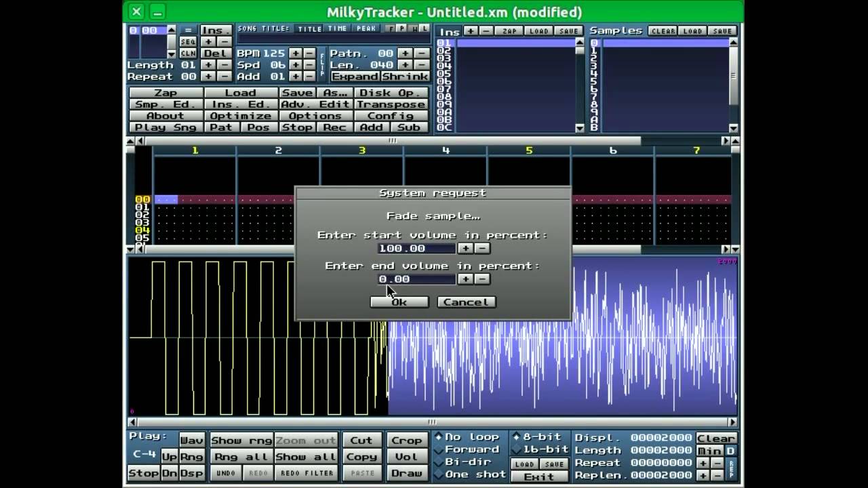Image resolution: width=868 pixels, height=488 pixels.
Task: Click the Rec button
Action: (x=334, y=127)
